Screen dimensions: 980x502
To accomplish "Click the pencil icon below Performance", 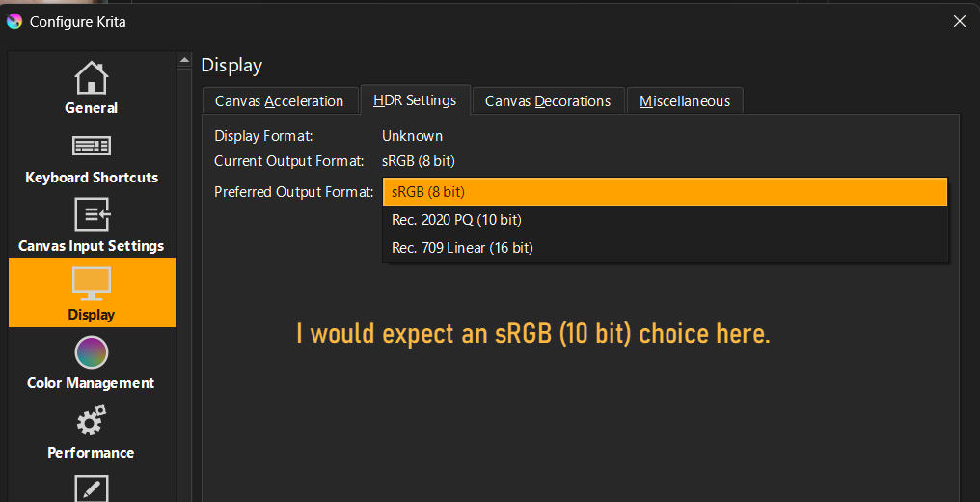I will click(92, 488).
